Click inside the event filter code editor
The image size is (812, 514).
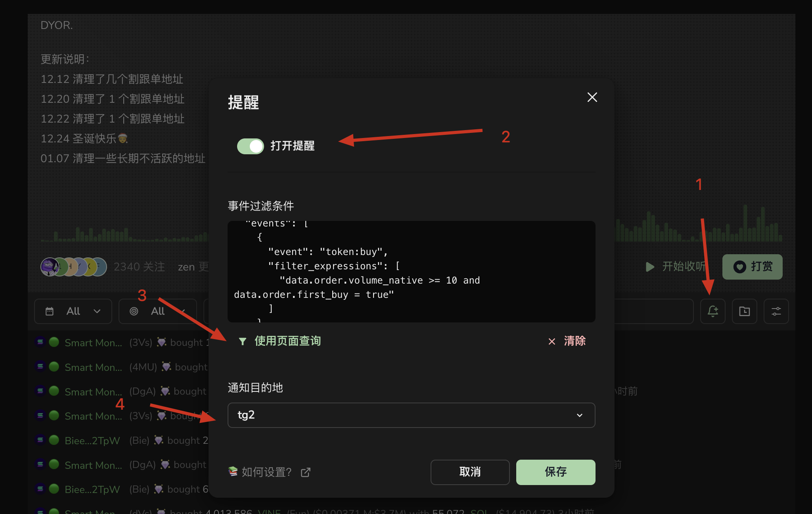click(411, 272)
